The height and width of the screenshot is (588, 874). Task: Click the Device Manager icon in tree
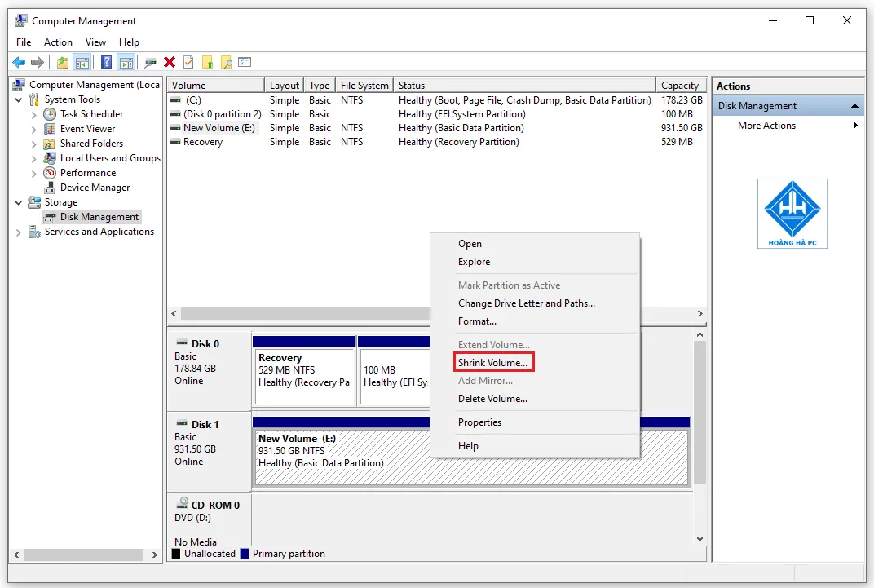click(x=51, y=188)
